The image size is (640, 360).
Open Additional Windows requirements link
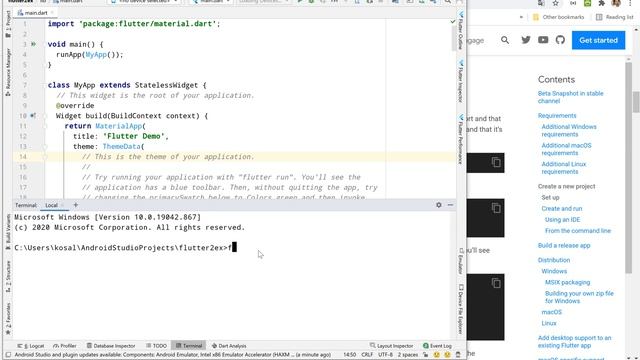[569, 130]
